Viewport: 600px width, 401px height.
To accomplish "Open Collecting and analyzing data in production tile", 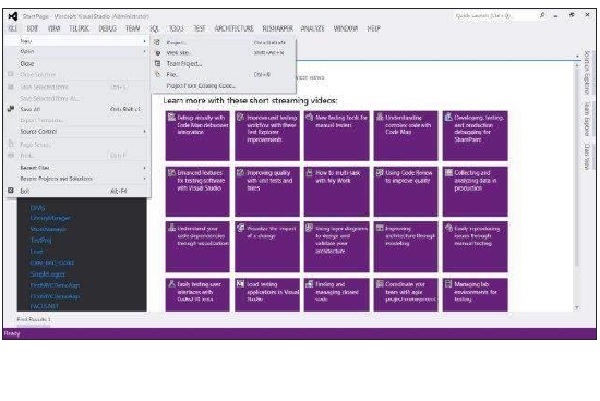I will (475, 191).
